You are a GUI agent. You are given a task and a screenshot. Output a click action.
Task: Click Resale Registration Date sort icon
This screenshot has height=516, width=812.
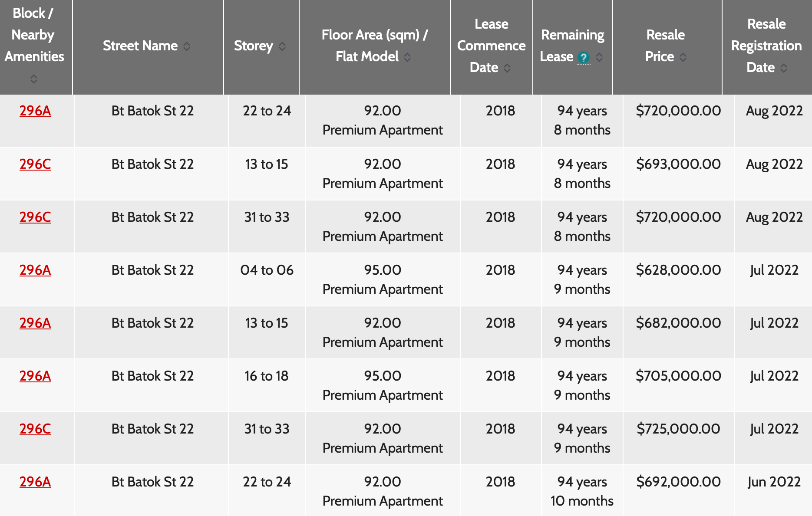pos(784,68)
